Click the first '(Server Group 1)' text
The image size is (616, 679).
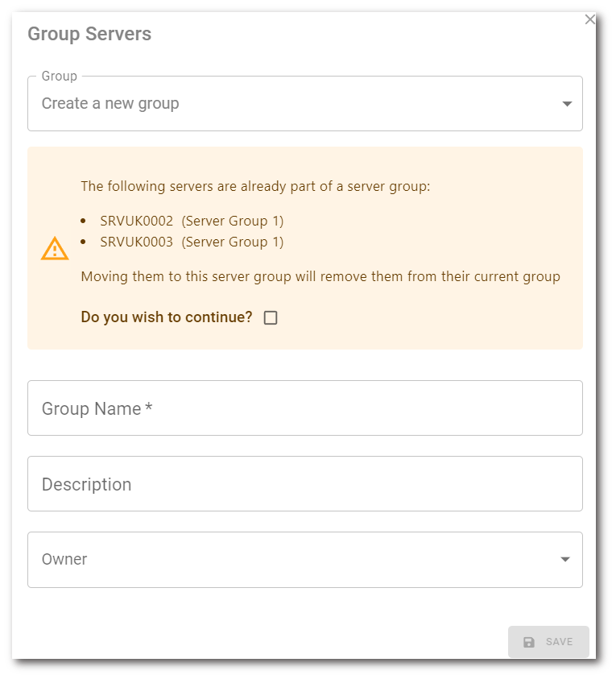pyautogui.click(x=233, y=221)
